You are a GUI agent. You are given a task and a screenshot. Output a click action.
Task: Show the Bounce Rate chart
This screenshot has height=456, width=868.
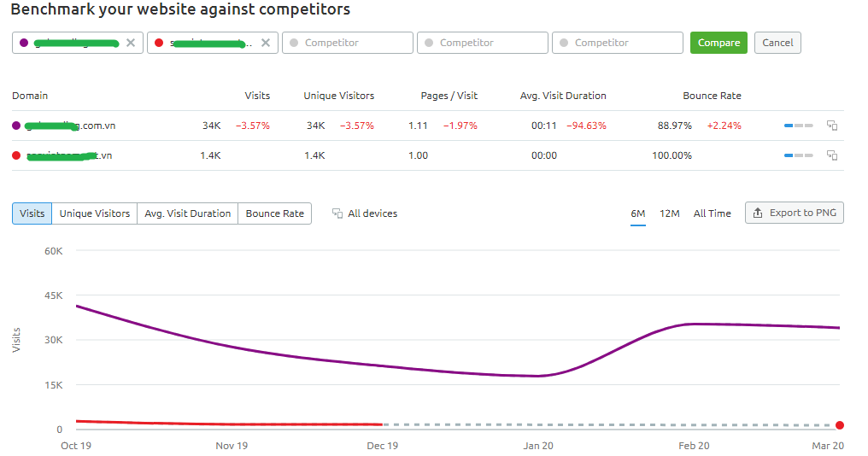pyautogui.click(x=274, y=213)
